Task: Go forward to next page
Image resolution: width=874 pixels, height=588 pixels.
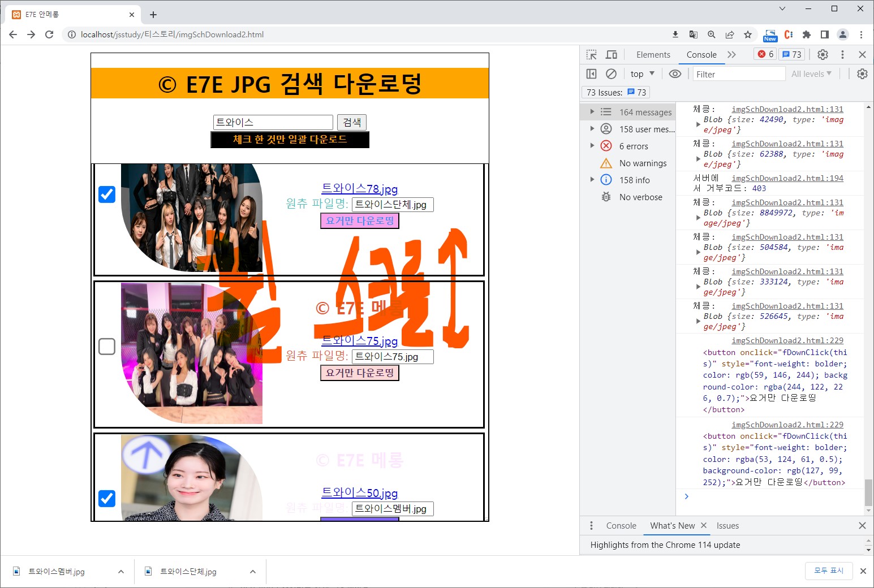Action: (31, 34)
